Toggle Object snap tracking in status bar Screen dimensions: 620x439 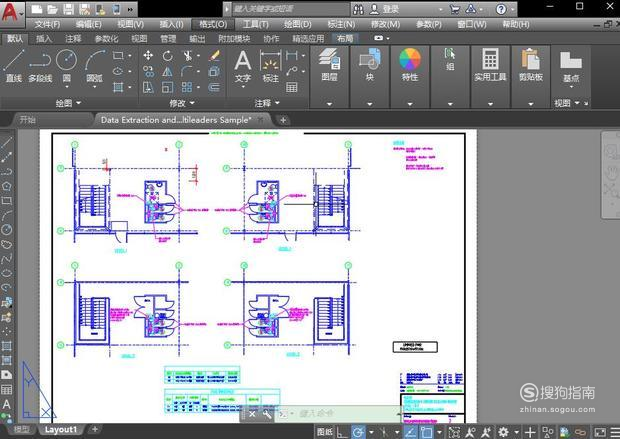411,432
